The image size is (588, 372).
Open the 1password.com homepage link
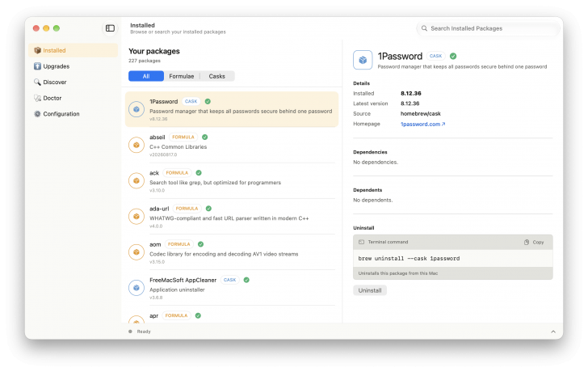422,124
